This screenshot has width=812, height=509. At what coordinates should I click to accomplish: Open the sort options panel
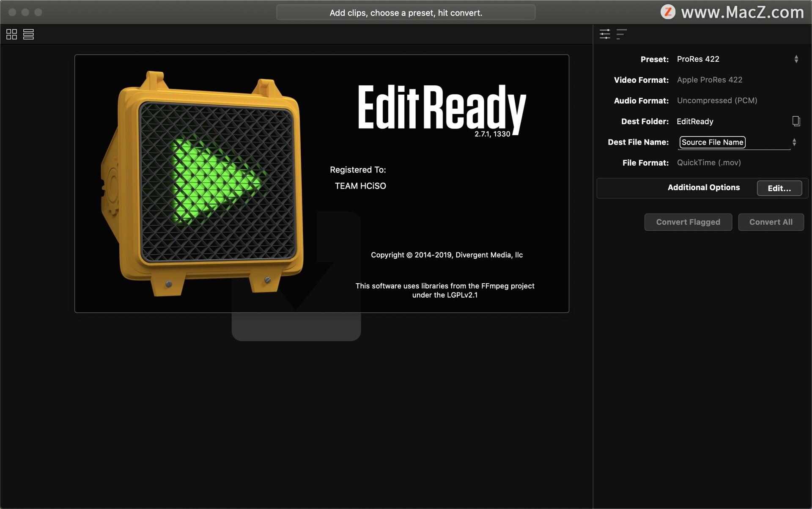622,34
